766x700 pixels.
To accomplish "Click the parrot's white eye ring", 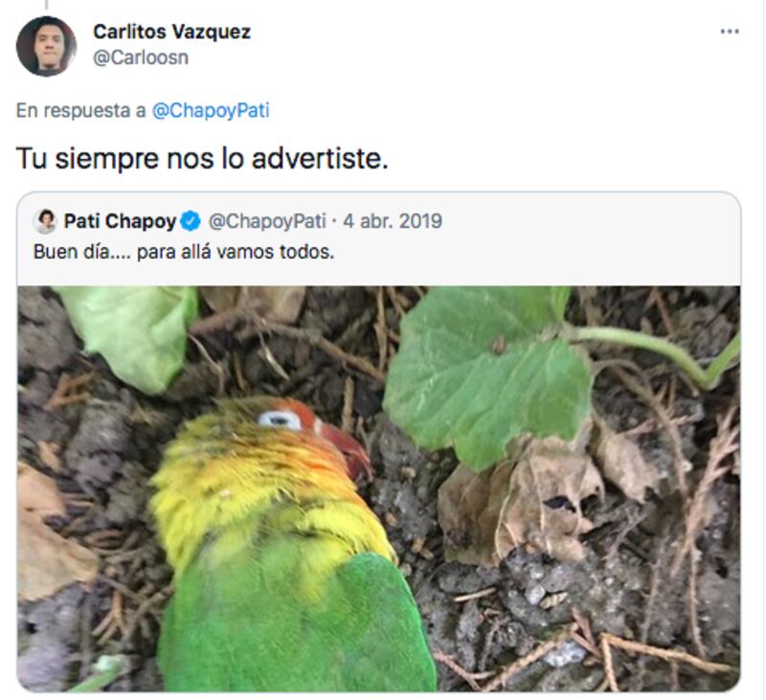I will (x=280, y=419).
